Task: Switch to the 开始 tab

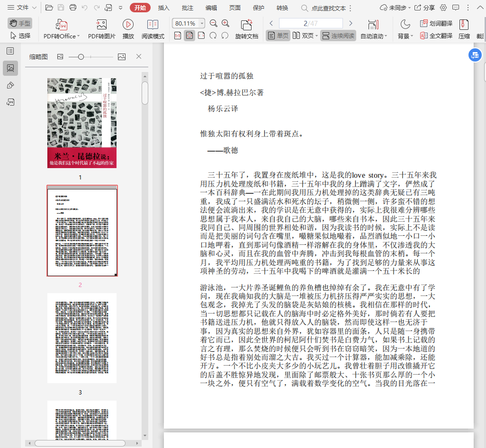Action: (140, 8)
